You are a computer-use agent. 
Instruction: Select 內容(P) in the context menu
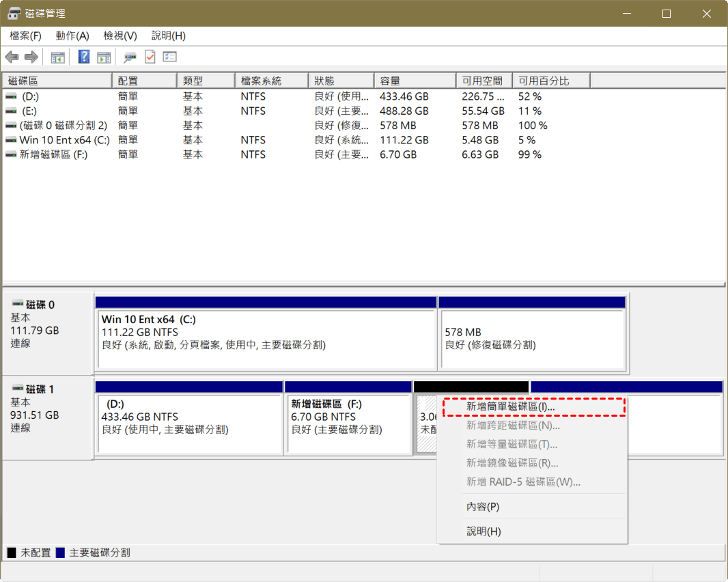pos(483,507)
